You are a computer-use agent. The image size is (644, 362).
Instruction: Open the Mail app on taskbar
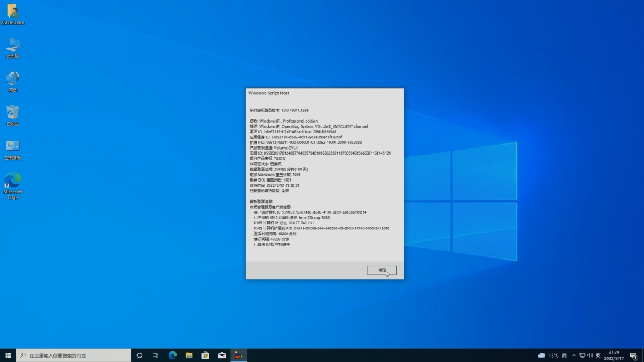tap(222, 356)
